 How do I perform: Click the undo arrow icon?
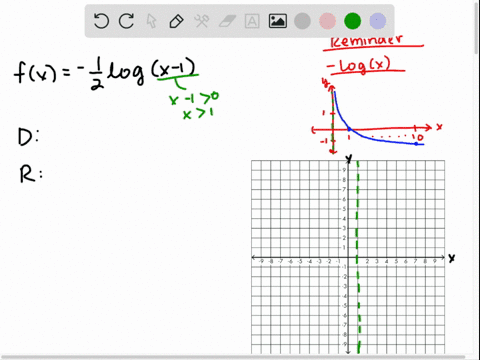101,21
